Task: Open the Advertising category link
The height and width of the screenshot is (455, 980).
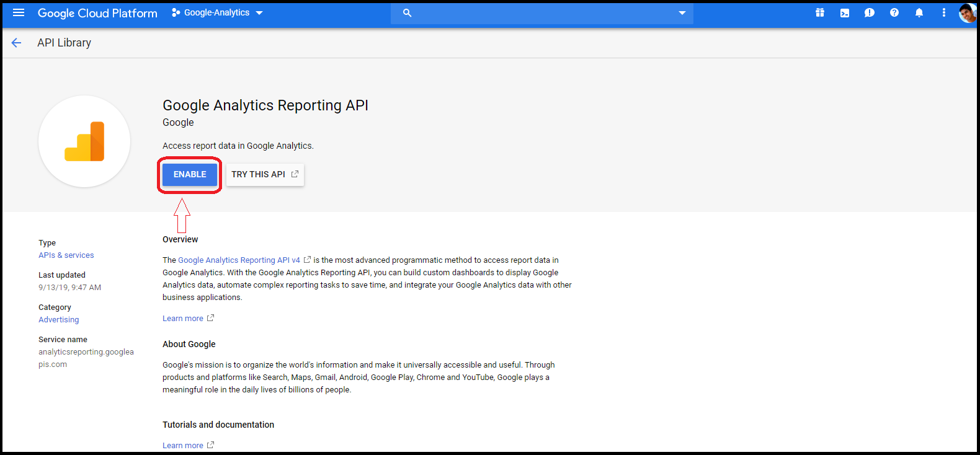Action: coord(59,320)
